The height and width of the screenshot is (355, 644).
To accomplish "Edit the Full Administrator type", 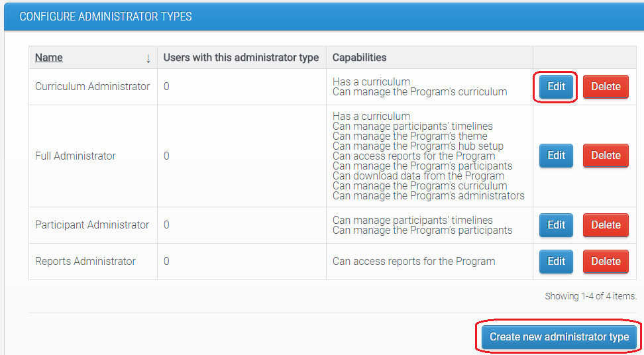I will coord(556,156).
